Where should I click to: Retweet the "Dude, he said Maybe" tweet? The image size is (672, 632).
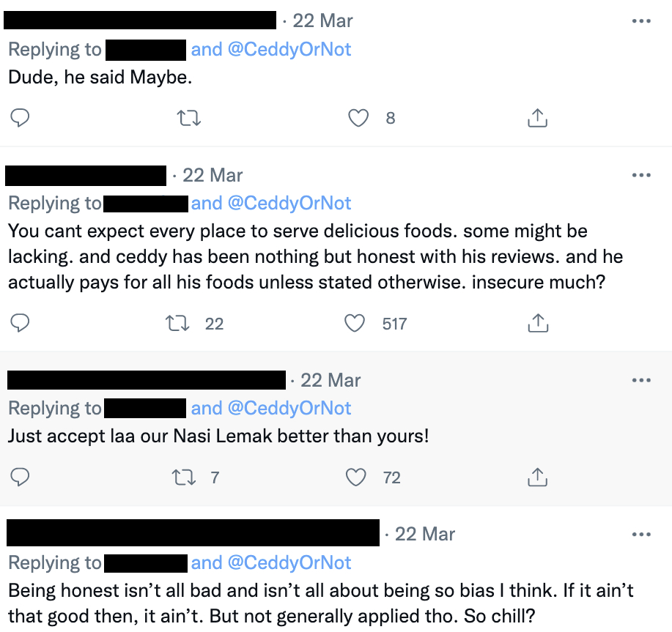(189, 118)
